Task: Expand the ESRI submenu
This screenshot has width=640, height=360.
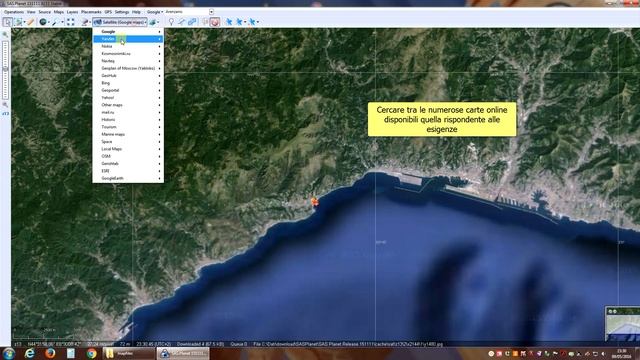Action: 128,171
